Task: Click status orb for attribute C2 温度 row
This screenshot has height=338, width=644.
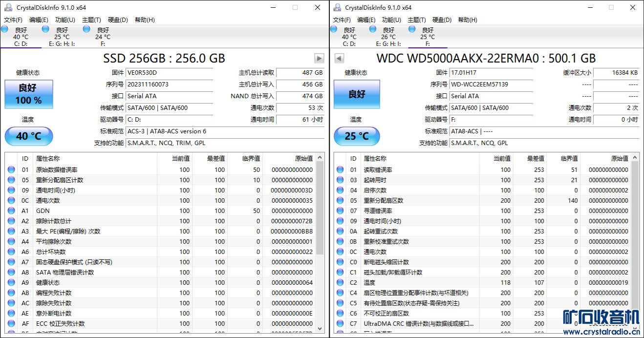Action: click(340, 283)
